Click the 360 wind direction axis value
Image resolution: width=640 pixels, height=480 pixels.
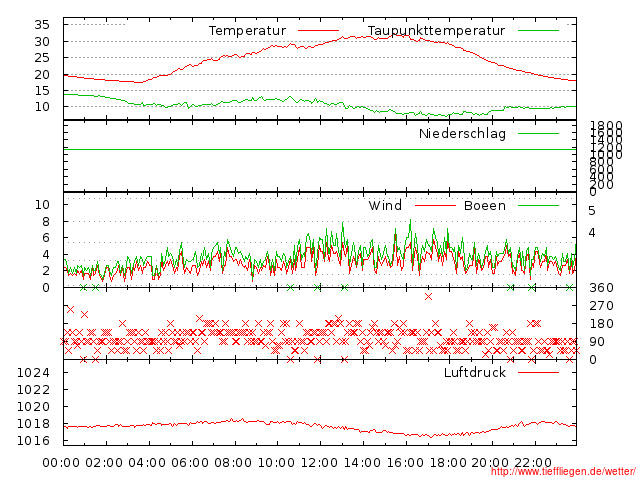600,288
